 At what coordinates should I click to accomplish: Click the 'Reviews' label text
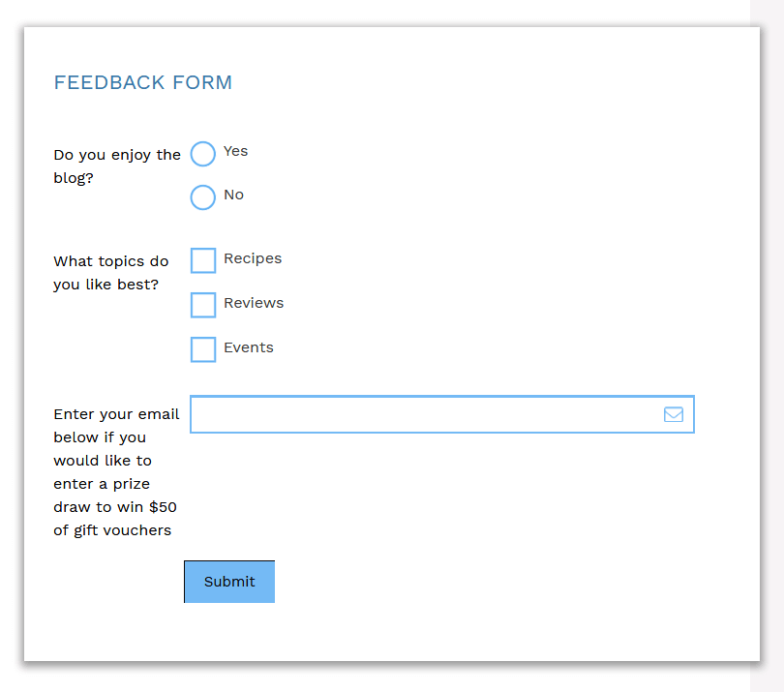254,303
